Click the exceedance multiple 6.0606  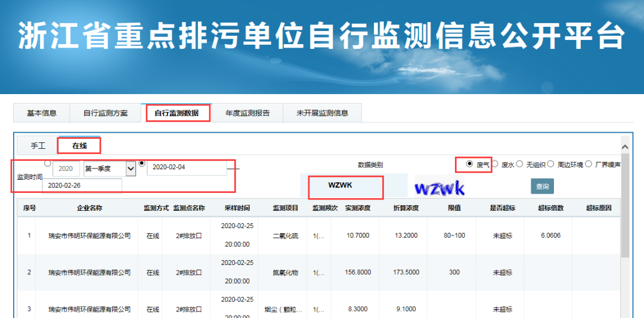(x=551, y=236)
